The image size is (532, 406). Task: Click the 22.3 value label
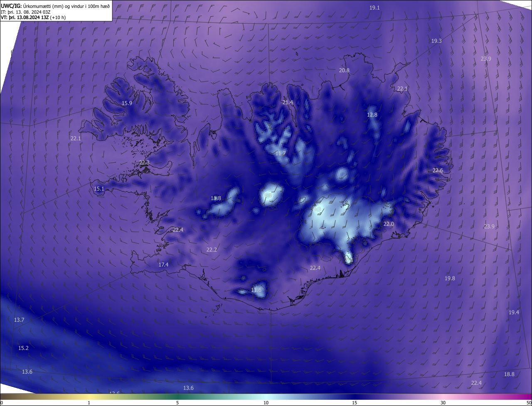click(x=144, y=163)
